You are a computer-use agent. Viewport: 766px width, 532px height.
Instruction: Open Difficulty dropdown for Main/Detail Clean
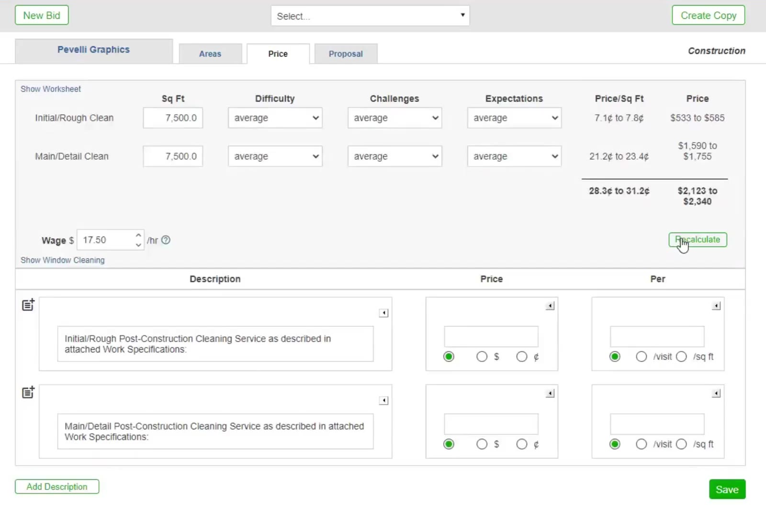pyautogui.click(x=275, y=156)
